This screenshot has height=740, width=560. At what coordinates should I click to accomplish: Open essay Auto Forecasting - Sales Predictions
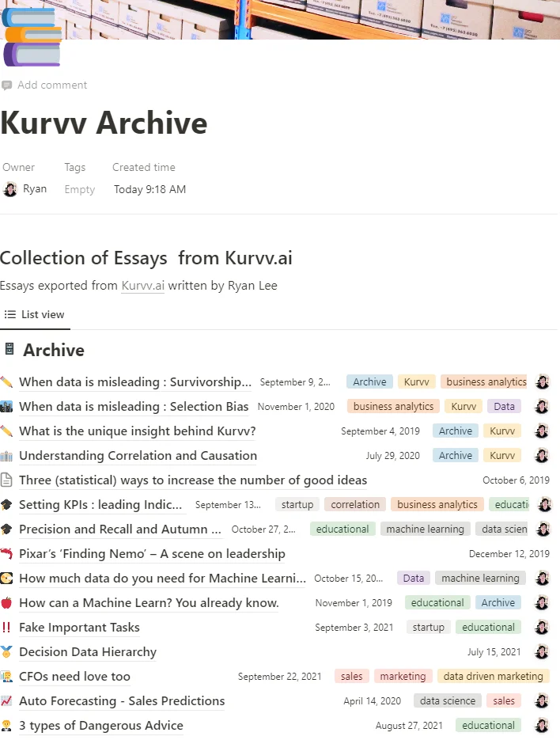(122, 701)
